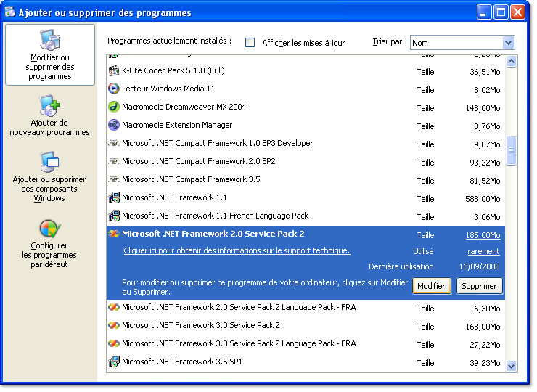Click the Macromedia Extension Manager icon
Screen dimensions: 537x392
pyautogui.click(x=113, y=125)
